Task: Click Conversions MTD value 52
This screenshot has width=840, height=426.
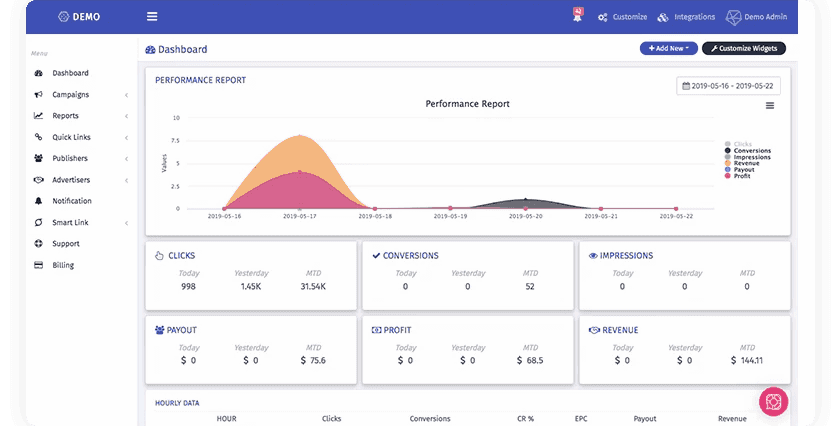Action: pos(530,287)
